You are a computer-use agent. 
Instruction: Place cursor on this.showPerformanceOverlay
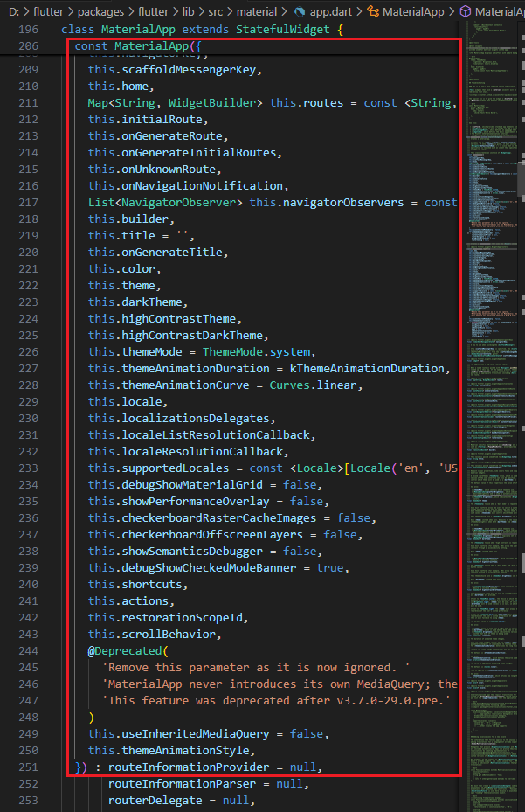(178, 502)
